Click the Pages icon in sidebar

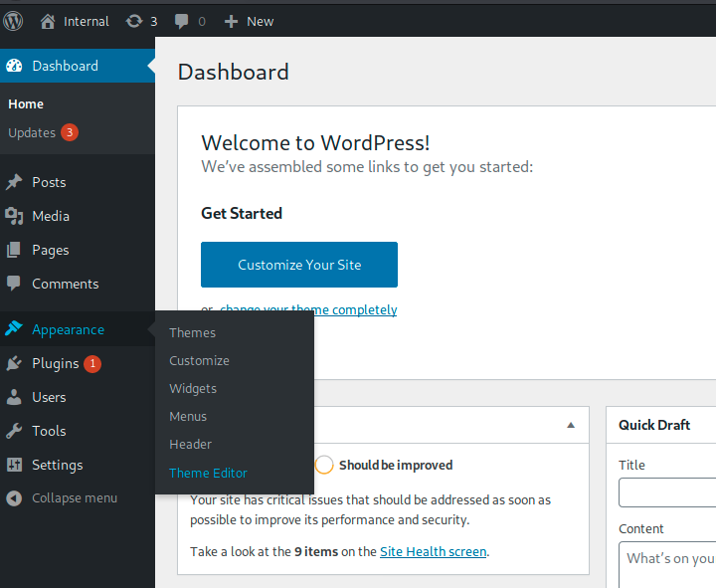click(14, 250)
